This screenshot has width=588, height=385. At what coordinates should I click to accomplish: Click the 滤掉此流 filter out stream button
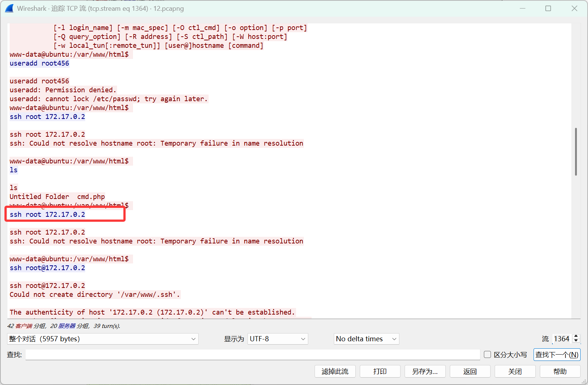[x=335, y=371]
